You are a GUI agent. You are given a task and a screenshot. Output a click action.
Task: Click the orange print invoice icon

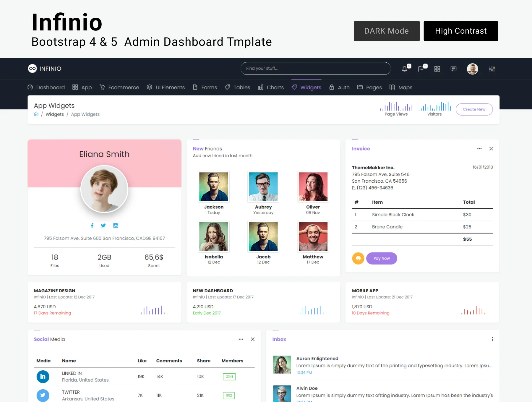(x=358, y=258)
